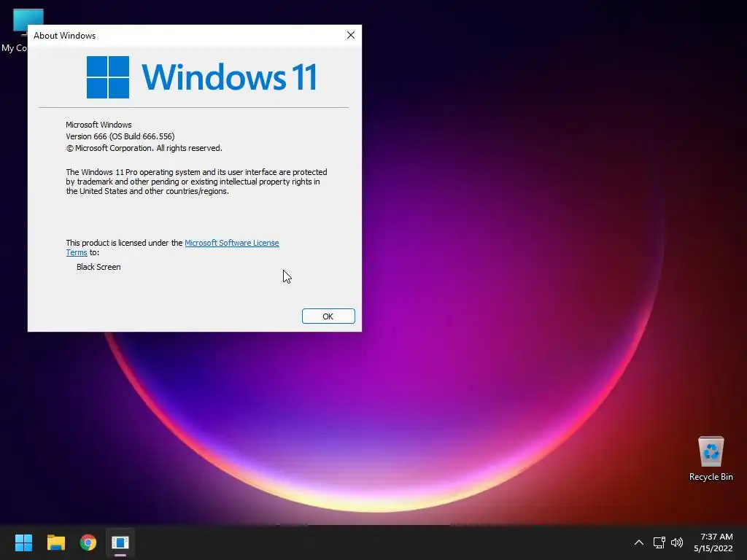Screen dimensions: 747x560
Task: Open the Start menu Windows logo
Action: (x=23, y=542)
